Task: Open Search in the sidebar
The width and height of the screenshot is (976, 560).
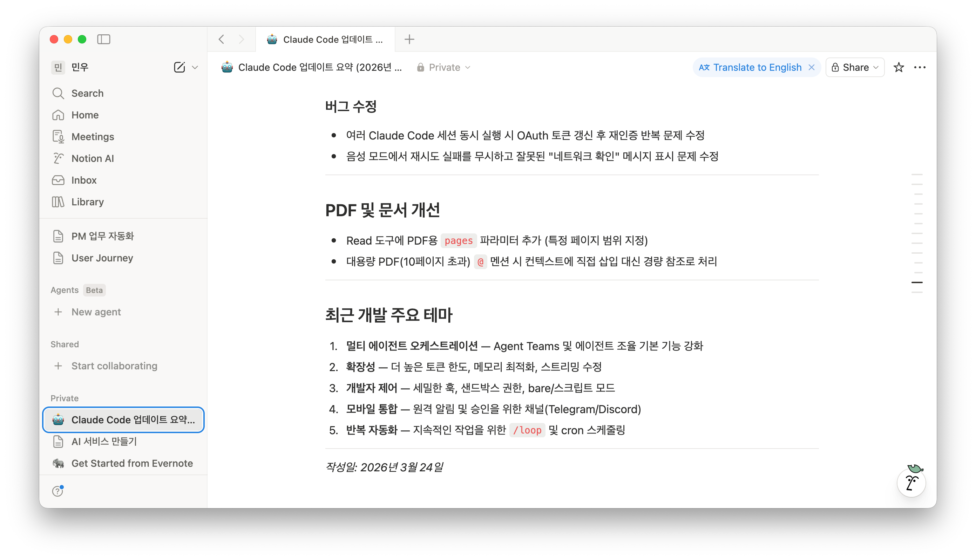Action: click(123, 94)
